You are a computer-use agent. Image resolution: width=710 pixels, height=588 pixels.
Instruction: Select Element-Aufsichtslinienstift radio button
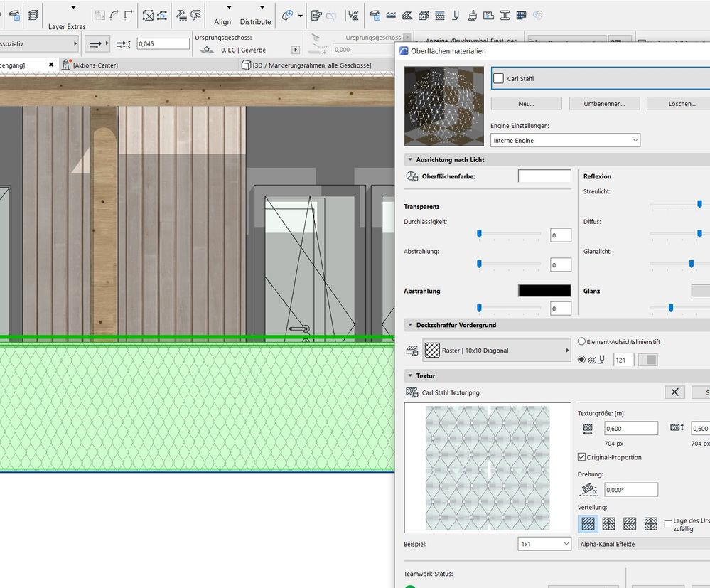[583, 341]
